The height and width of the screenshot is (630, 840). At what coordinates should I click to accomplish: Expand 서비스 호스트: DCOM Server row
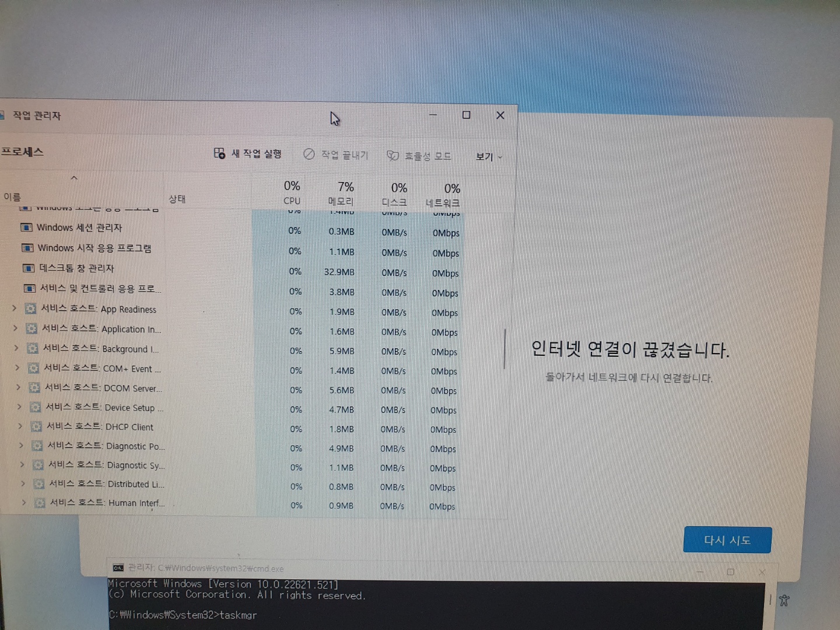click(x=19, y=387)
